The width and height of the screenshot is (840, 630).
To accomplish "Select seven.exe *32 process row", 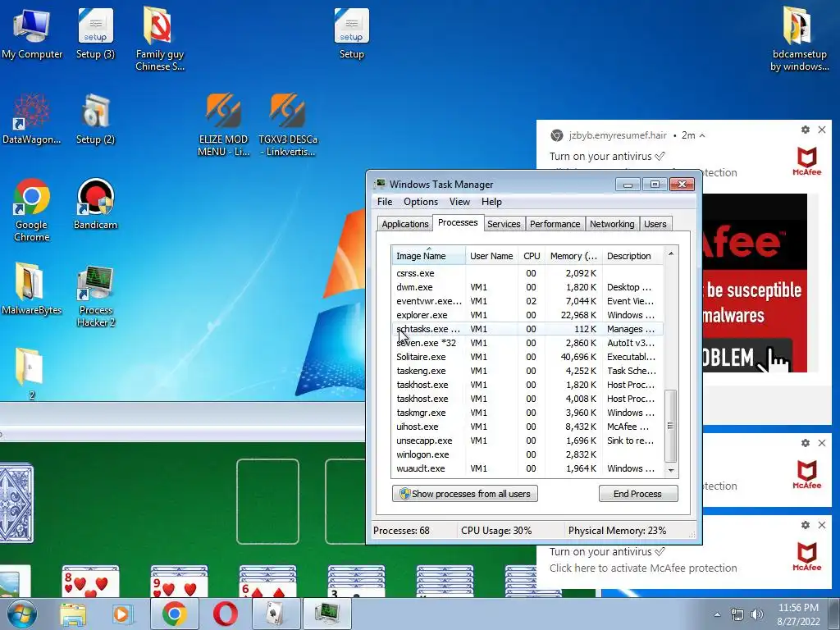I will pyautogui.click(x=527, y=343).
